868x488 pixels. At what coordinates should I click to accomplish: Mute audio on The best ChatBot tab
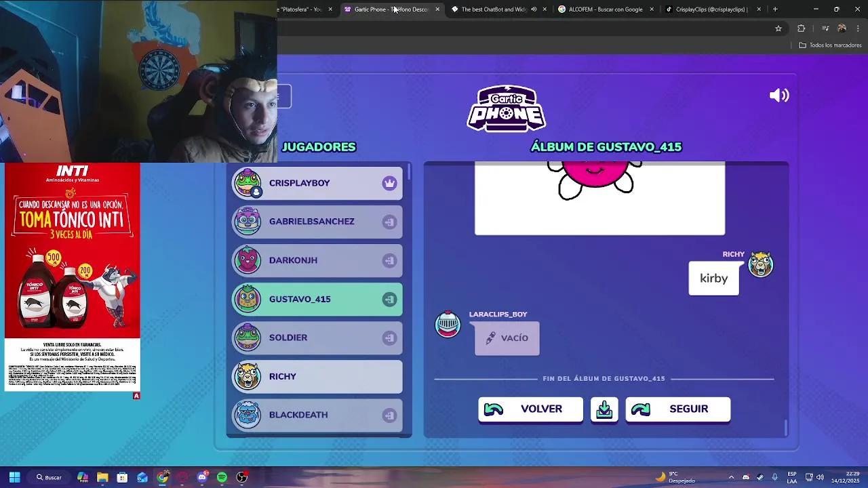pos(534,9)
